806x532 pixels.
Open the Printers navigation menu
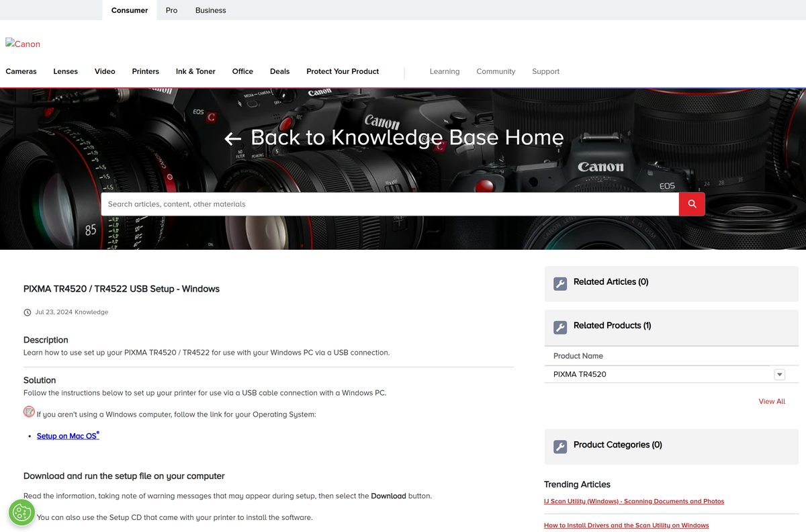coord(145,71)
